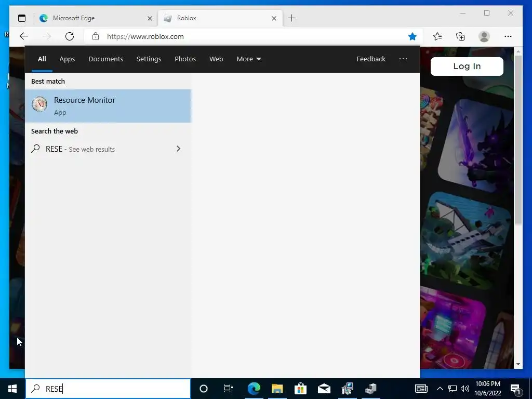532x399 pixels.
Task: Open the Edge tab actions menu icon
Action: coord(22,18)
